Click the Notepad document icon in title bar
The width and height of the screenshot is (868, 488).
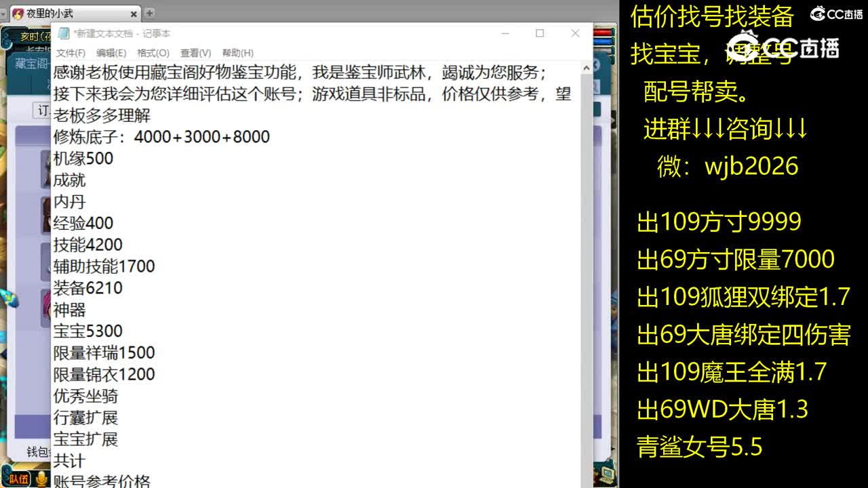tap(64, 33)
